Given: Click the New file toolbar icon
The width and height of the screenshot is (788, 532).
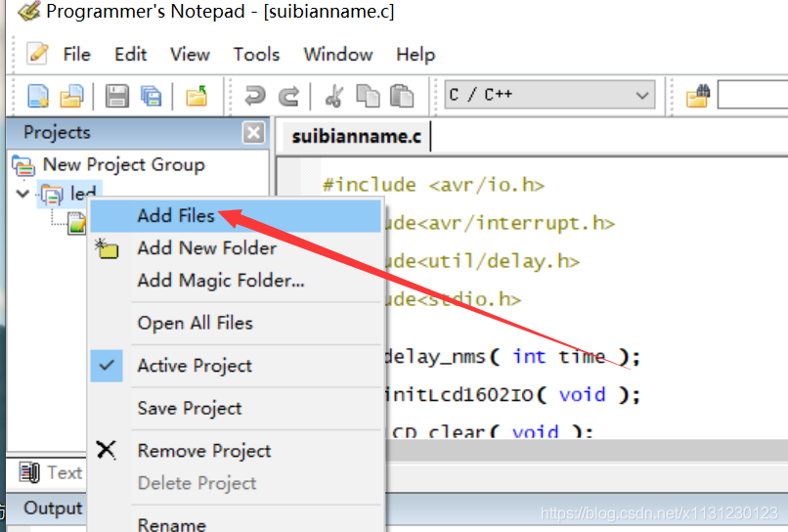Looking at the screenshot, I should (x=38, y=96).
